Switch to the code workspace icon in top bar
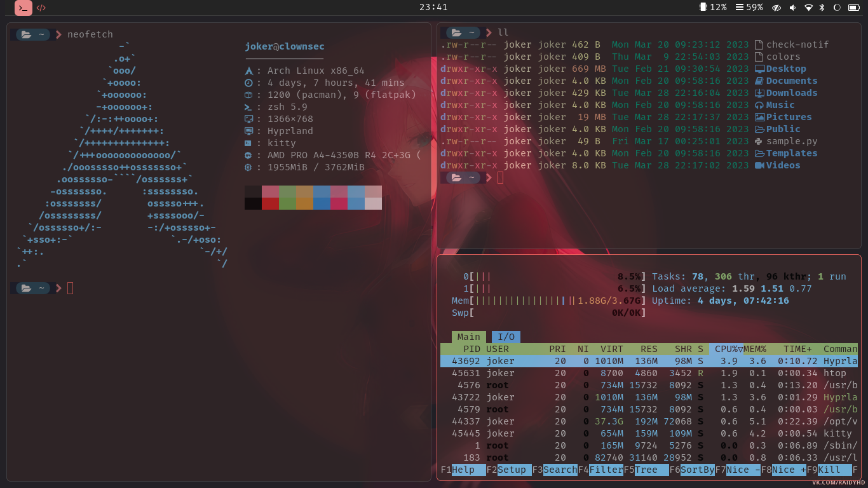Image resolution: width=868 pixels, height=488 pixels. click(41, 8)
